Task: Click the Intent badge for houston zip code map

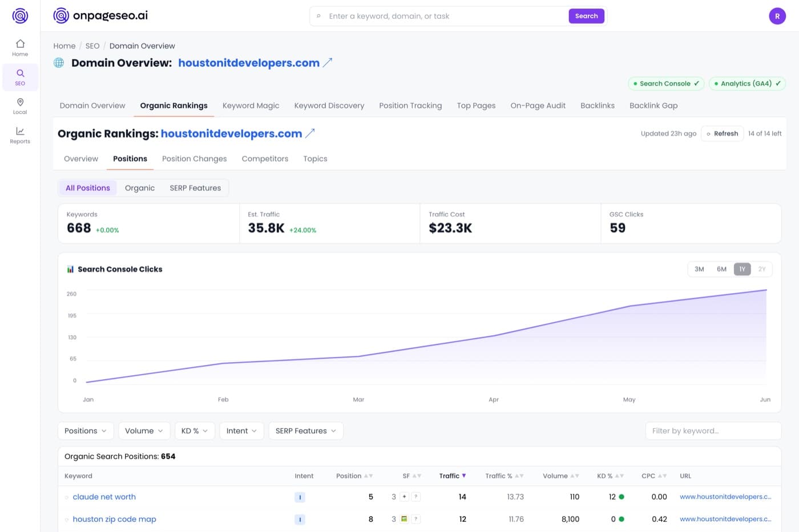Action: point(300,519)
